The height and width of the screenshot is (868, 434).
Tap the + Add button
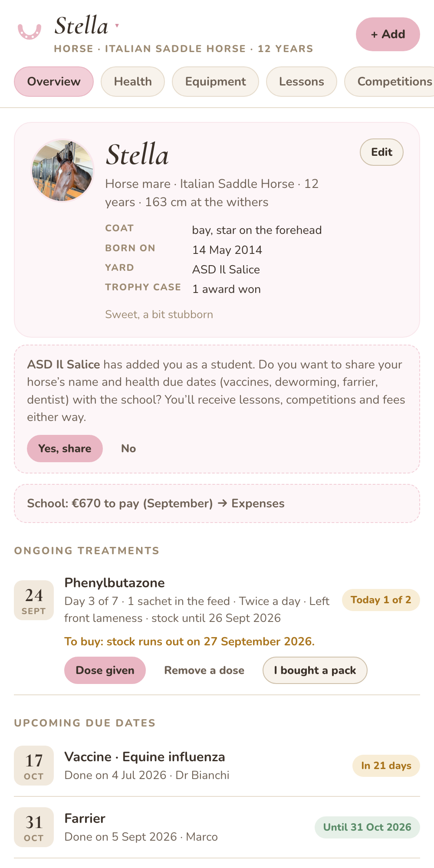click(388, 34)
